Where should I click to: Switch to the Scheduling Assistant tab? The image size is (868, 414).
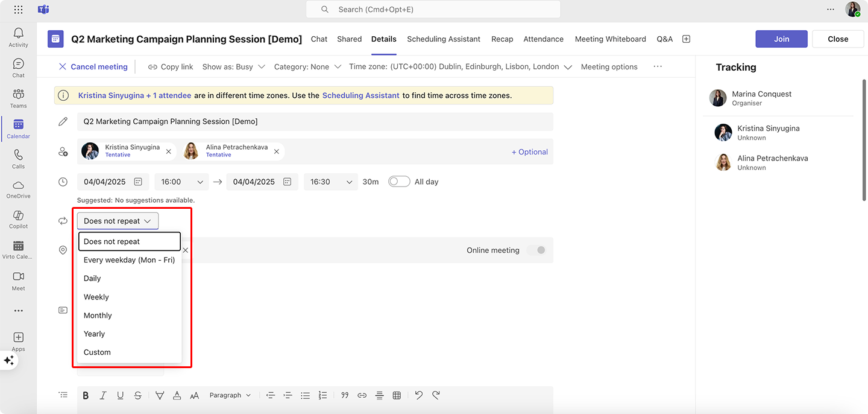tap(444, 39)
